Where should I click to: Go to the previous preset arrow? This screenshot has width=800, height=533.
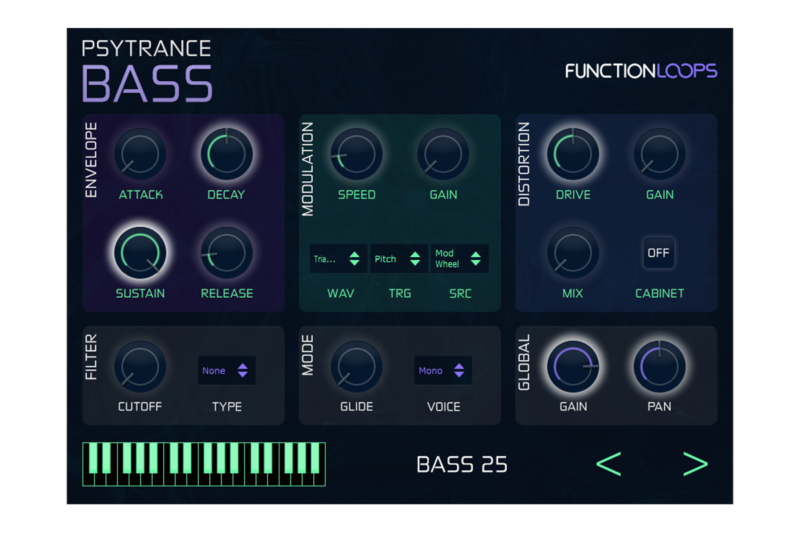click(609, 464)
